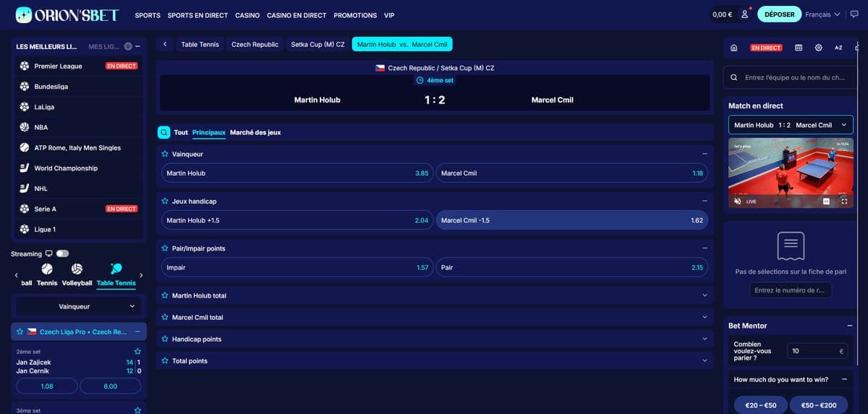Favorite Czech Liga Pro league star
The image size is (868, 414).
[20, 331]
